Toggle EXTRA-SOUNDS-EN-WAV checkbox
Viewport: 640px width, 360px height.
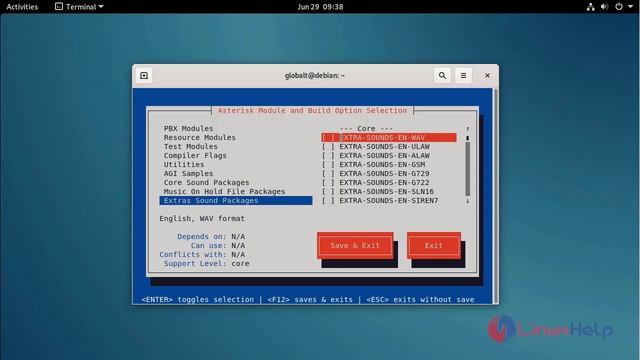point(328,138)
